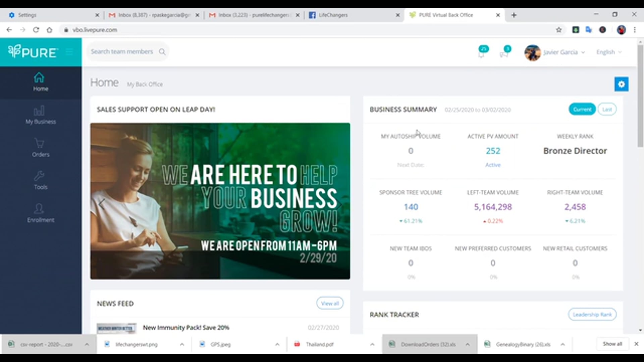Expand options for Thailand.pdf download
Viewport: 644px width, 362px height.
point(372,344)
